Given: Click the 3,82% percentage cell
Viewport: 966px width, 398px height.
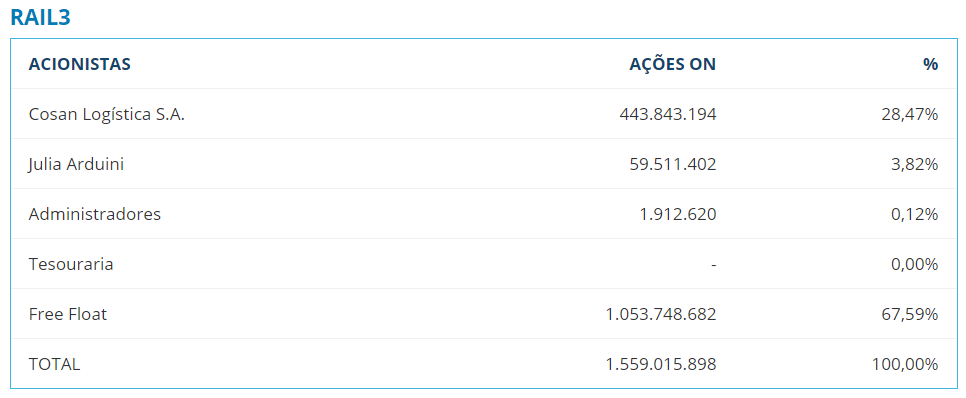Looking at the screenshot, I should click(x=914, y=164).
